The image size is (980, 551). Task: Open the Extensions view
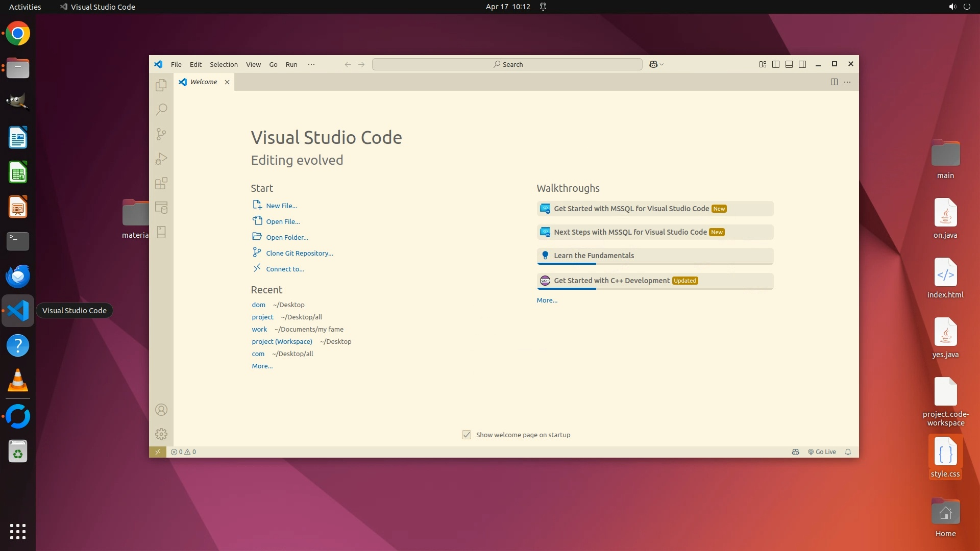coord(161,183)
